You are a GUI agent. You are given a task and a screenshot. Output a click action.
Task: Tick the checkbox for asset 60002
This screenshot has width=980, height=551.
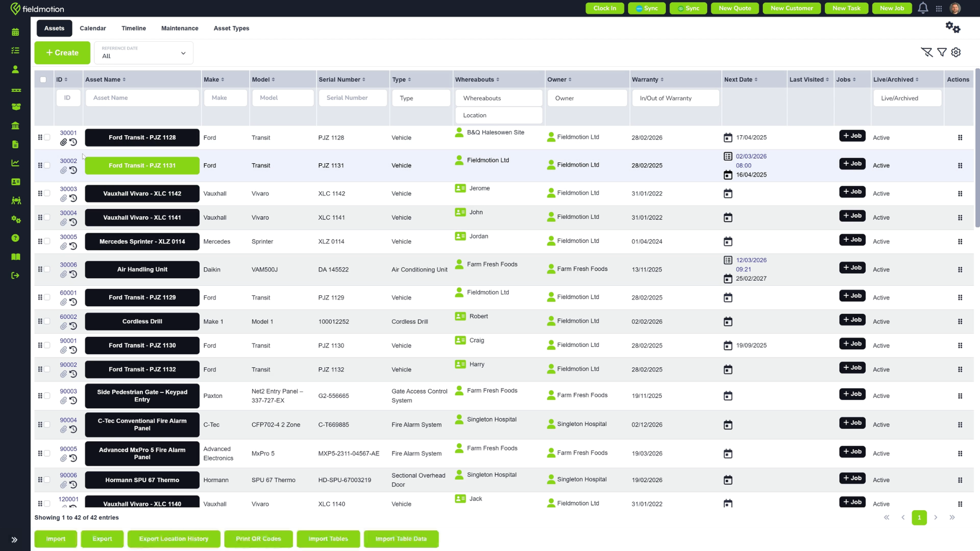(47, 321)
